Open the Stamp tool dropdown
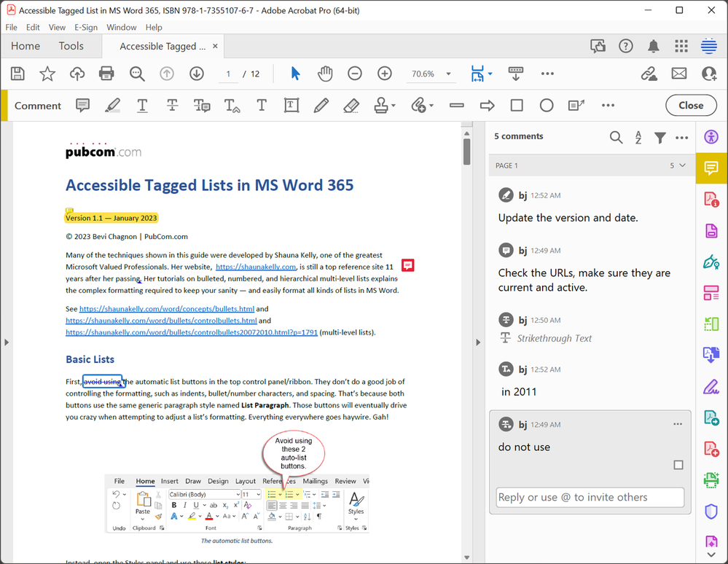This screenshot has width=728, height=564. [394, 106]
